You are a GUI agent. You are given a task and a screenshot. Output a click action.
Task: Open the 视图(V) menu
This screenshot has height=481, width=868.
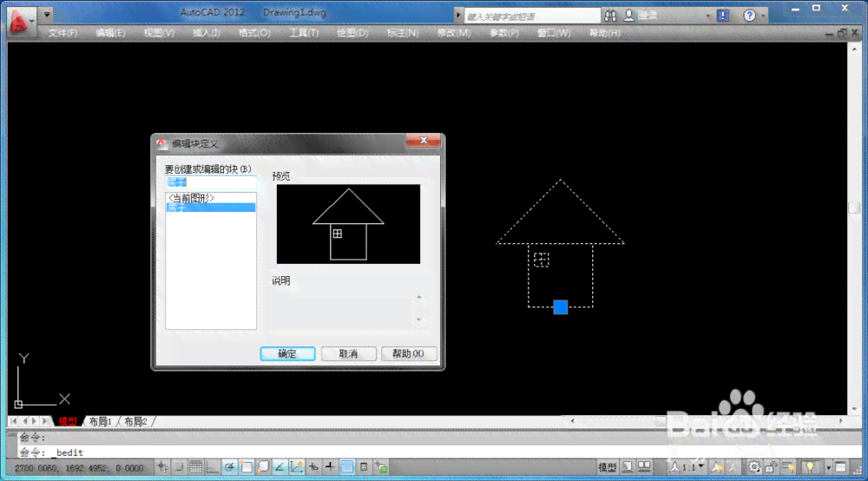point(159,33)
